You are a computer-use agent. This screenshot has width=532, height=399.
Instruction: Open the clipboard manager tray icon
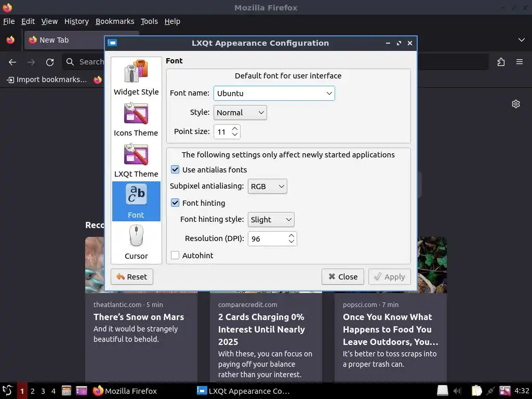tap(477, 391)
